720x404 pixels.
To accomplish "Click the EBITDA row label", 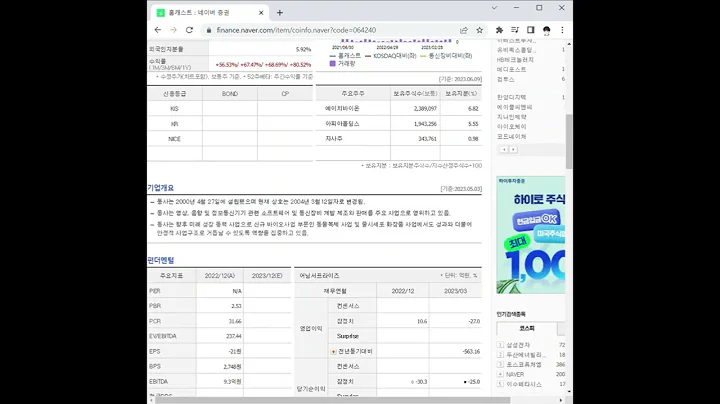I will tap(158, 382).
